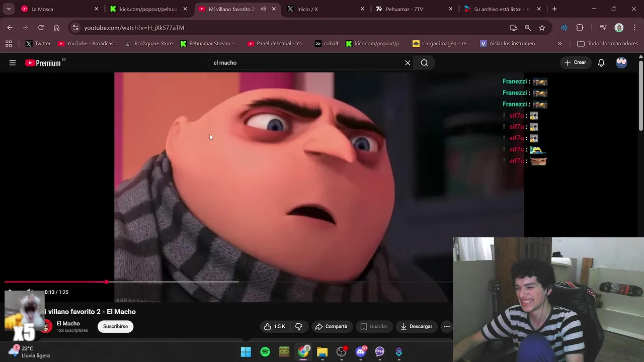Open page zoom magnifier in address bar
Screen dimensions: 644x362
528,28
